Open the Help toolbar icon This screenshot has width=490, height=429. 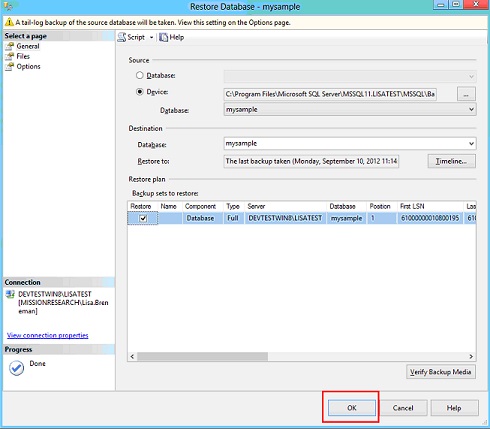(x=163, y=37)
